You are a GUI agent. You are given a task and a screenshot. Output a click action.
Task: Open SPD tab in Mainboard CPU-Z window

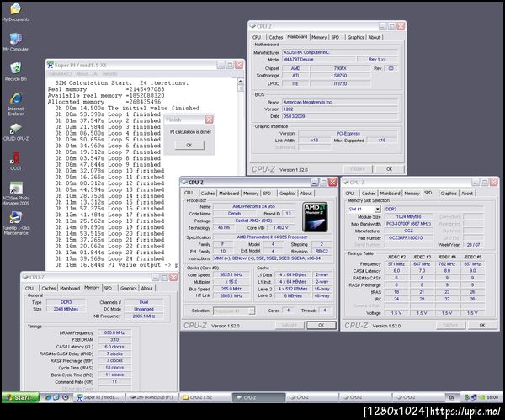point(335,37)
